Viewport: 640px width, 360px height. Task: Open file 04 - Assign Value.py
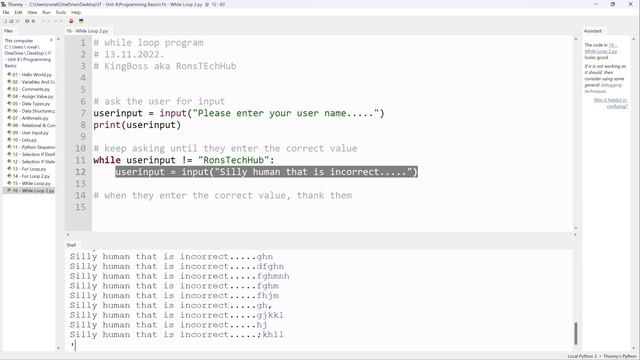tap(32, 97)
